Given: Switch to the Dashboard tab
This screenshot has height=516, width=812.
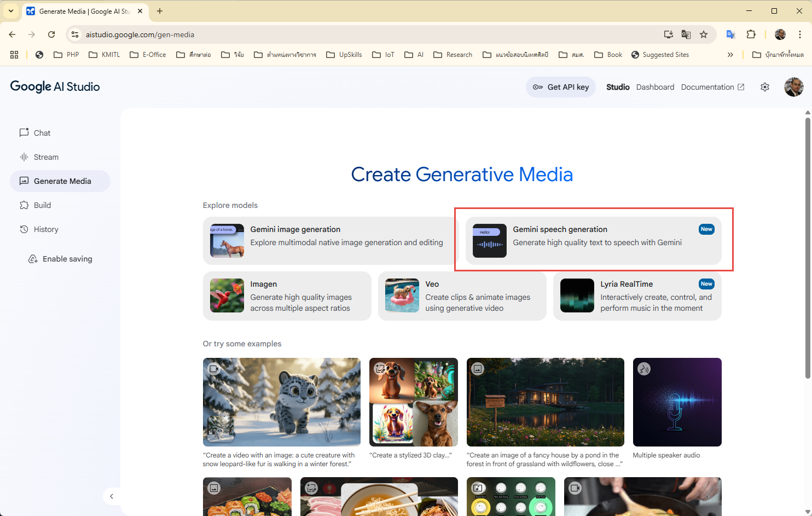Looking at the screenshot, I should (x=655, y=87).
